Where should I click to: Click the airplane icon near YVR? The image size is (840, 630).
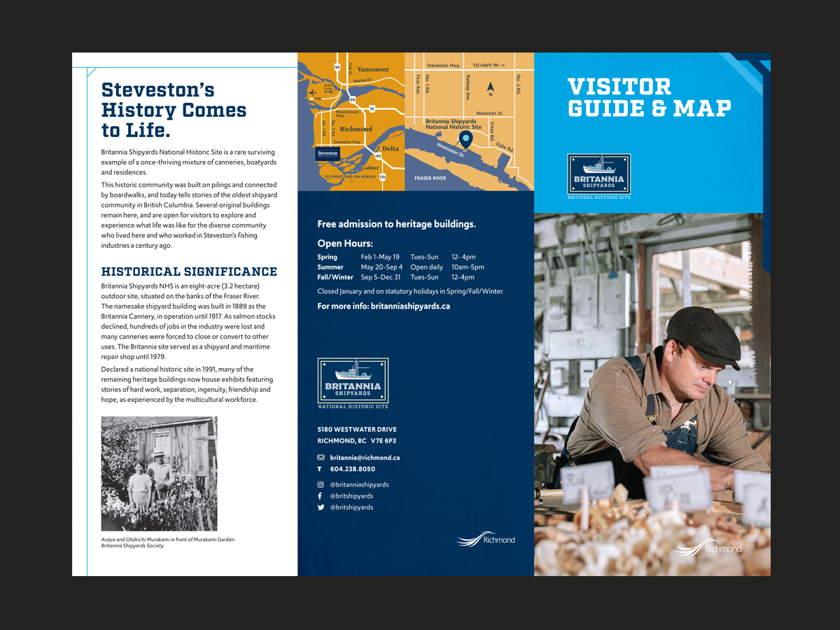tap(312, 92)
